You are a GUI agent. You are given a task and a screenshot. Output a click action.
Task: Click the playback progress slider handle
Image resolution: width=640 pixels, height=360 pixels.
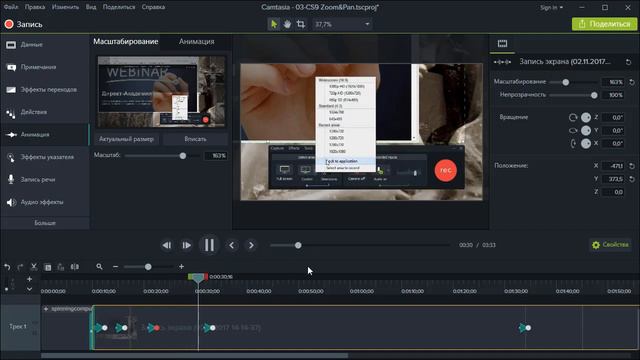pyautogui.click(x=298, y=245)
